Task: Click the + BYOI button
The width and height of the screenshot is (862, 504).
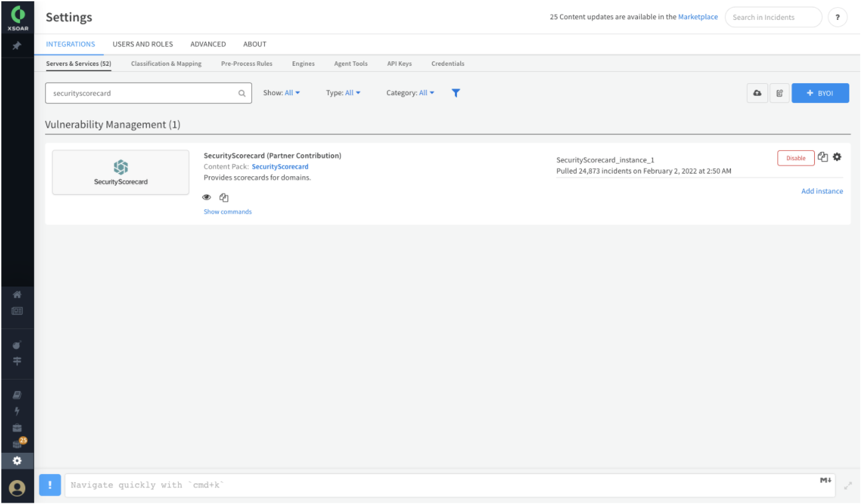Action: pyautogui.click(x=820, y=93)
